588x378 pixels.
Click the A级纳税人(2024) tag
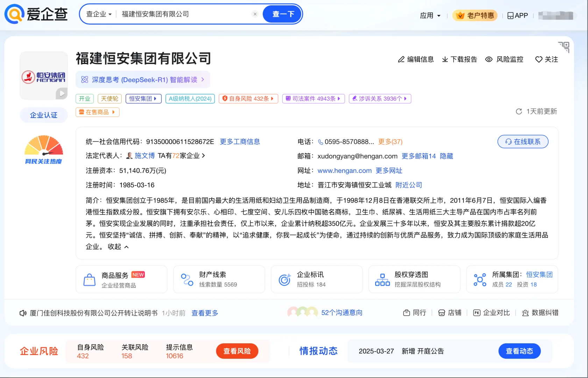[x=190, y=99]
